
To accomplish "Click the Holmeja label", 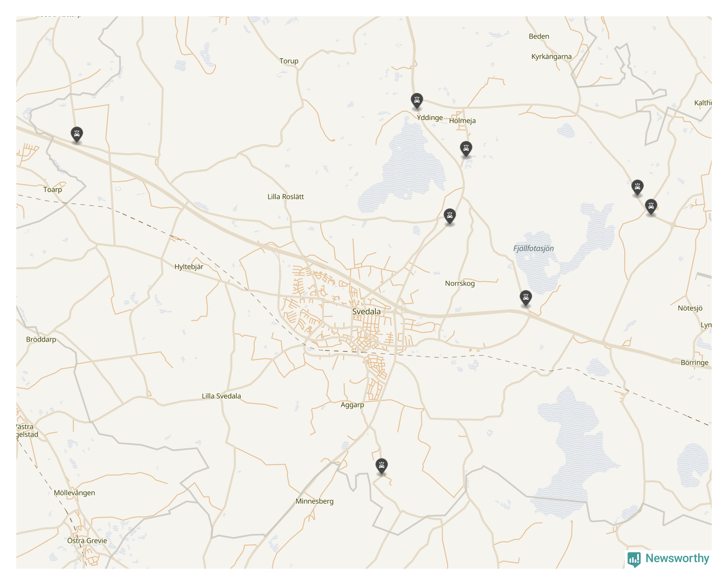I will (462, 121).
